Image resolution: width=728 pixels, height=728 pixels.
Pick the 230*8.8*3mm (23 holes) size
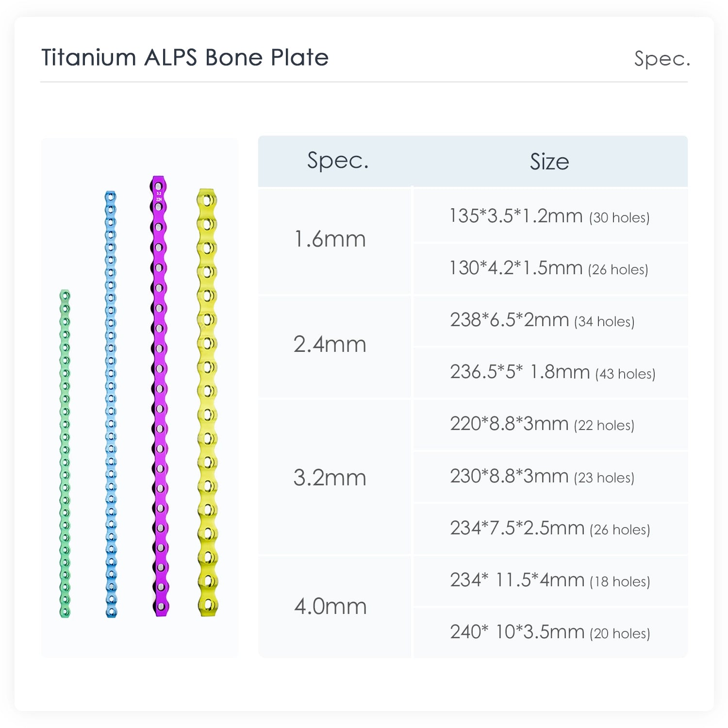[x=542, y=477]
